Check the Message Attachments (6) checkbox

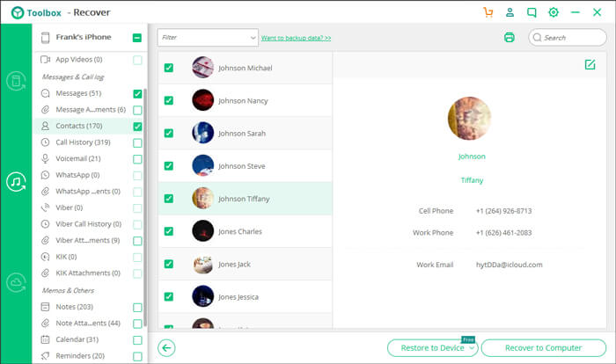click(137, 110)
